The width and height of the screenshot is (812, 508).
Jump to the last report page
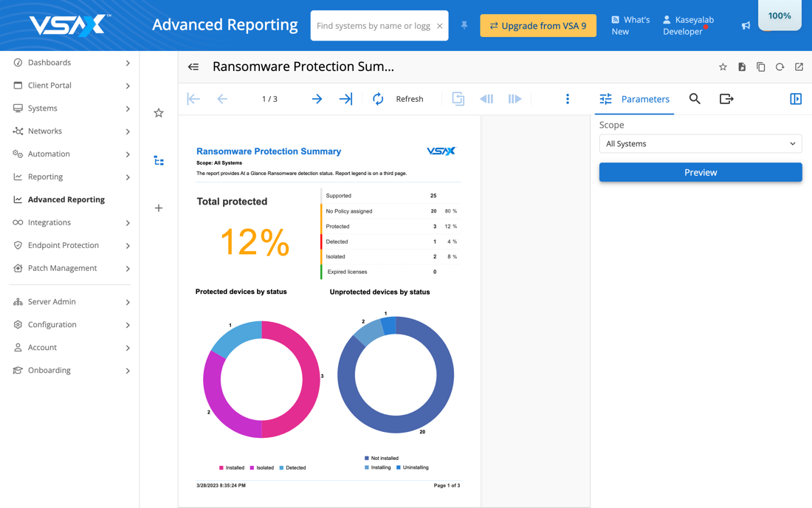point(345,99)
